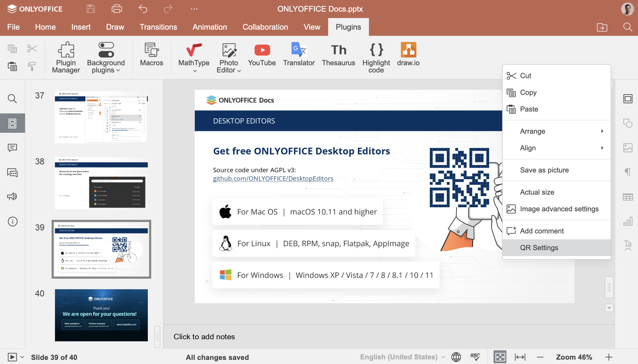
Task: Select QR Settings from context menu
Action: pyautogui.click(x=539, y=248)
